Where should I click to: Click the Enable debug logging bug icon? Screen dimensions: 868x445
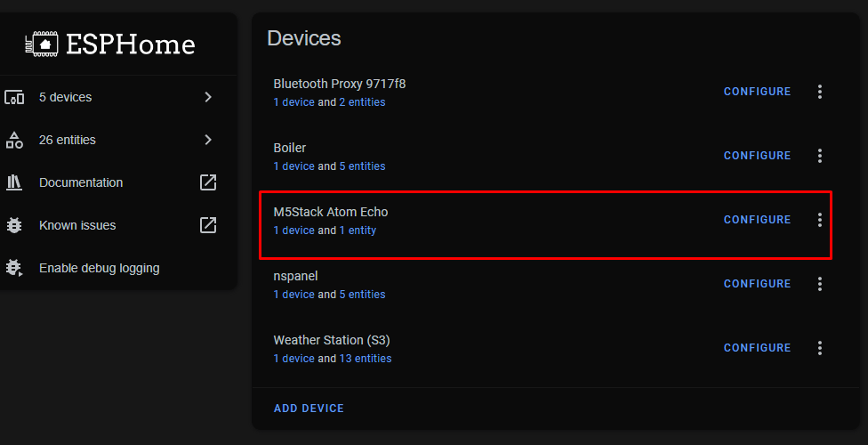[x=14, y=268]
